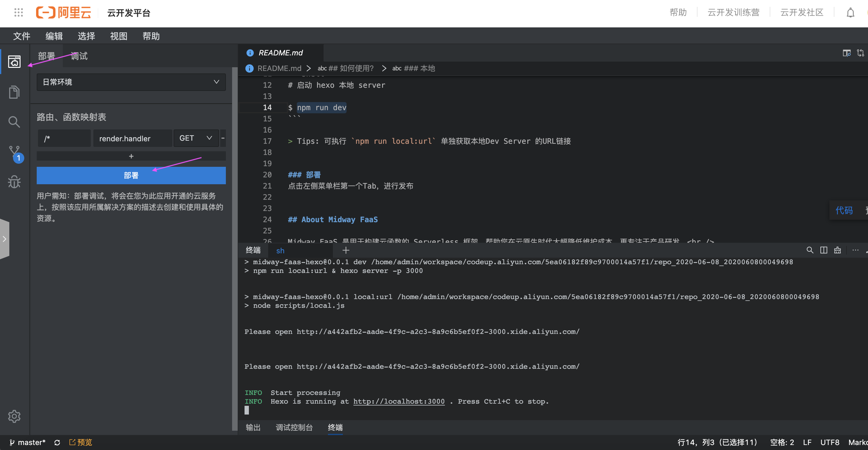Click the 空格: 2 indentation status
The image size is (868, 450).
click(x=782, y=443)
